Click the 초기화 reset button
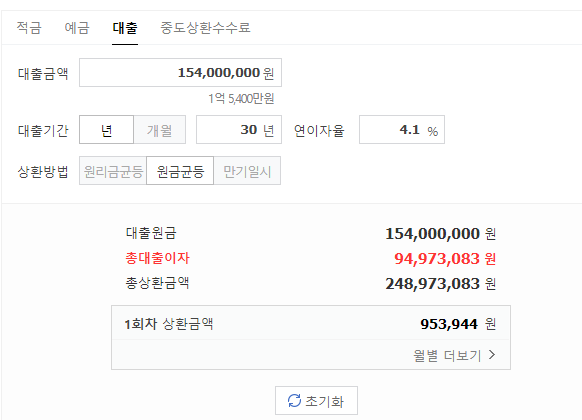Screen dimensions: 582x420 pyautogui.click(x=316, y=400)
